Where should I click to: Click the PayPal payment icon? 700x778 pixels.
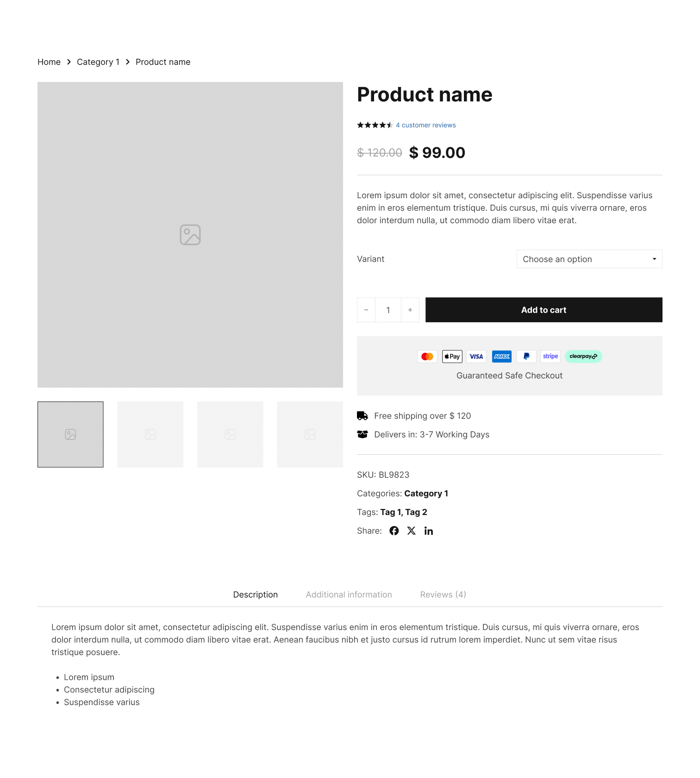tap(526, 357)
